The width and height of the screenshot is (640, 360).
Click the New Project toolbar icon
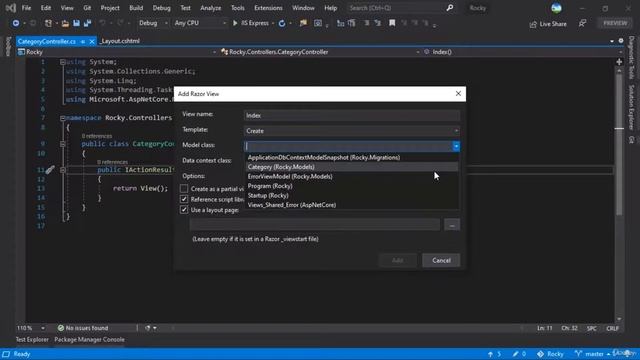[48, 23]
